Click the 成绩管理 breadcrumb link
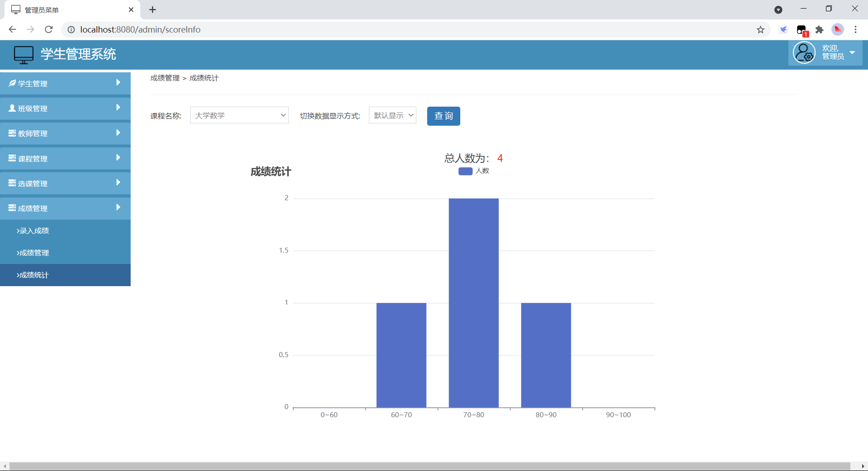Screen dimensions: 868x471 165,78
